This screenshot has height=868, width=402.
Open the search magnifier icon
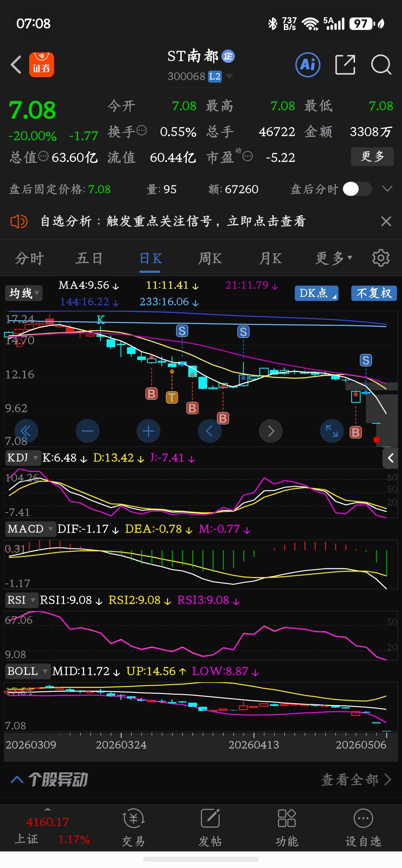pyautogui.click(x=381, y=64)
